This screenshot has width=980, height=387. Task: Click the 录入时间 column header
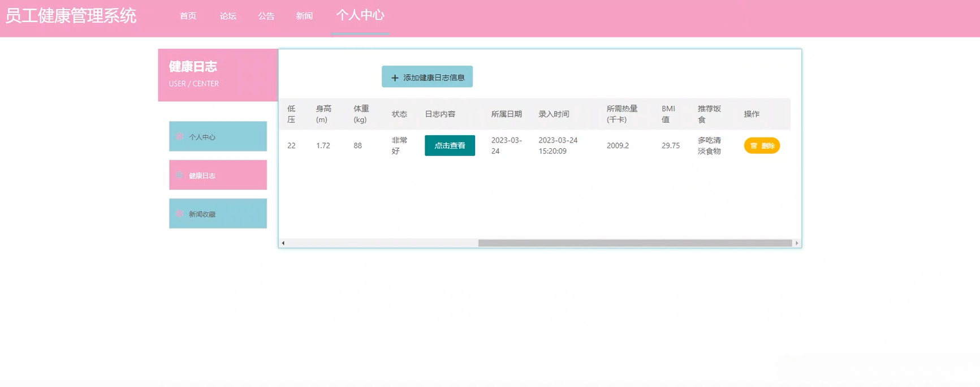[554, 114]
